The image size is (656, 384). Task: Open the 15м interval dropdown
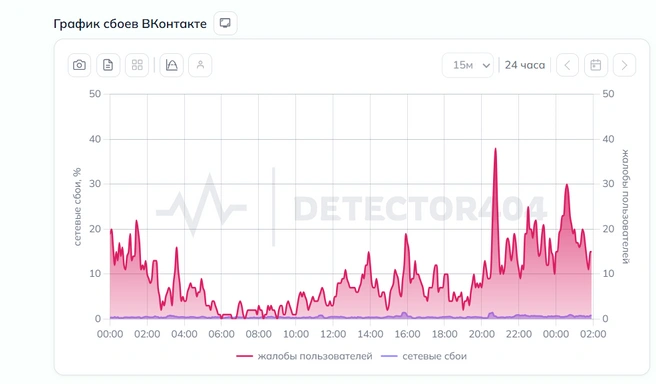[x=468, y=65]
